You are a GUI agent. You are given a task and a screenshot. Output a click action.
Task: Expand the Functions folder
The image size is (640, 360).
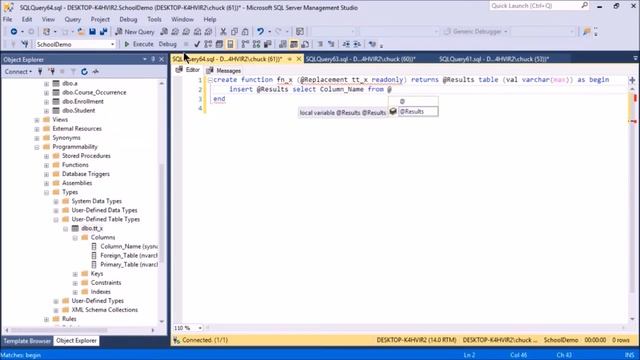point(46,165)
